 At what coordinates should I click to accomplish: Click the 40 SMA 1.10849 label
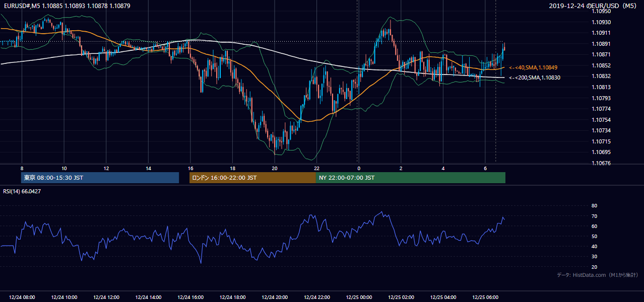[533, 67]
